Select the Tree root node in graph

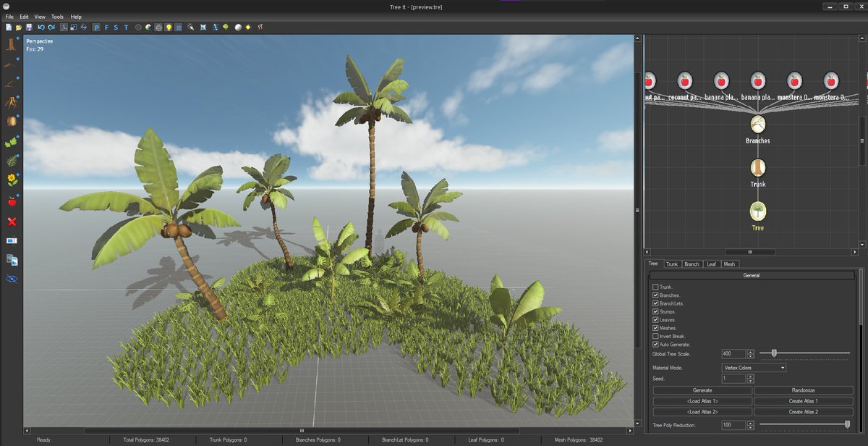point(757,211)
